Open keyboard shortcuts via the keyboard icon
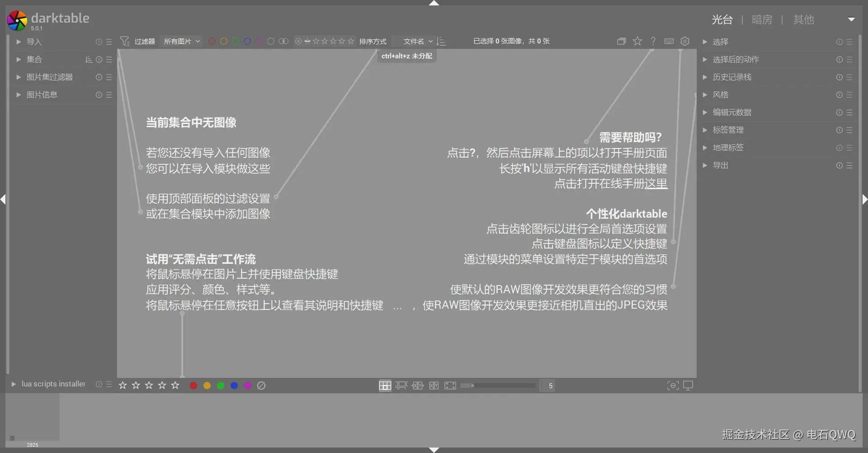 point(669,41)
